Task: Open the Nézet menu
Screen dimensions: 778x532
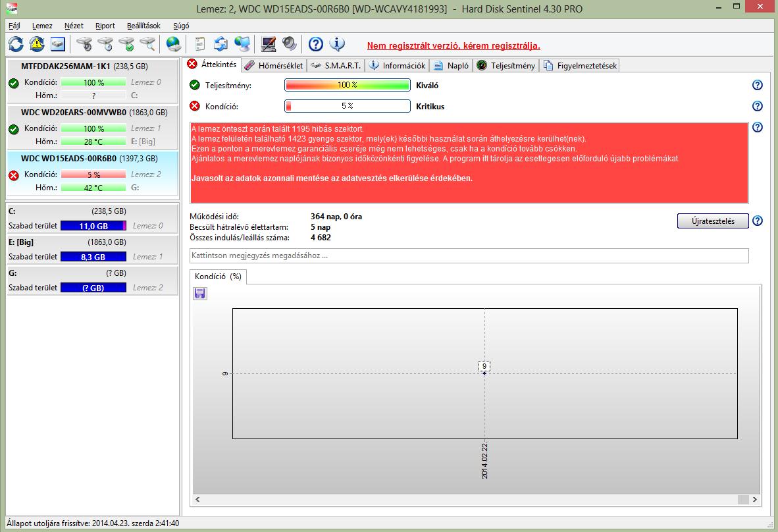Action: (74, 26)
